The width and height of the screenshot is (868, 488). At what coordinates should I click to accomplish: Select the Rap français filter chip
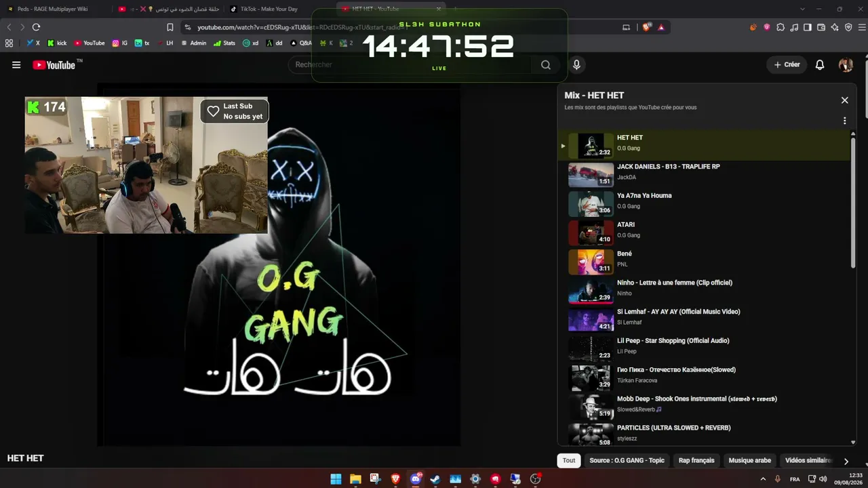pyautogui.click(x=696, y=461)
